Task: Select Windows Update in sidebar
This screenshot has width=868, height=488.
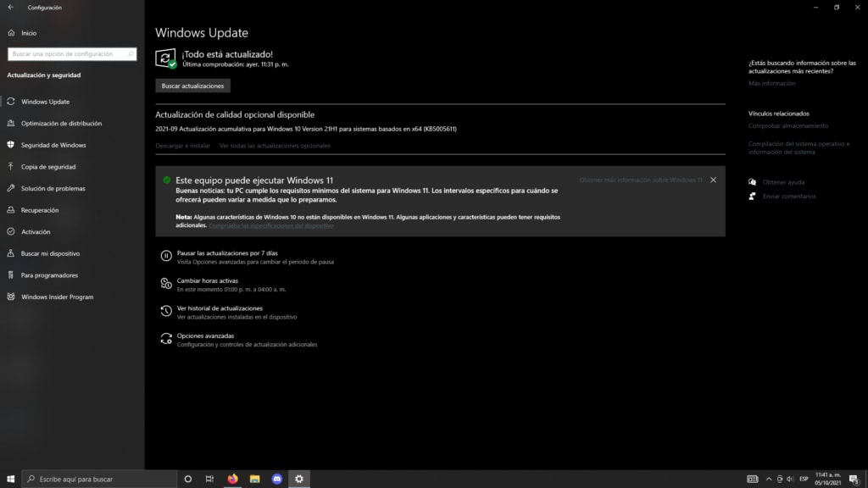Action: tap(46, 102)
